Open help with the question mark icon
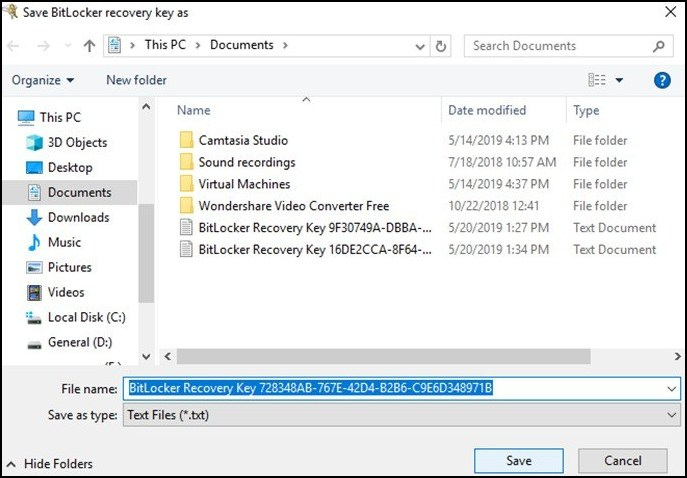The image size is (687, 478). click(662, 80)
